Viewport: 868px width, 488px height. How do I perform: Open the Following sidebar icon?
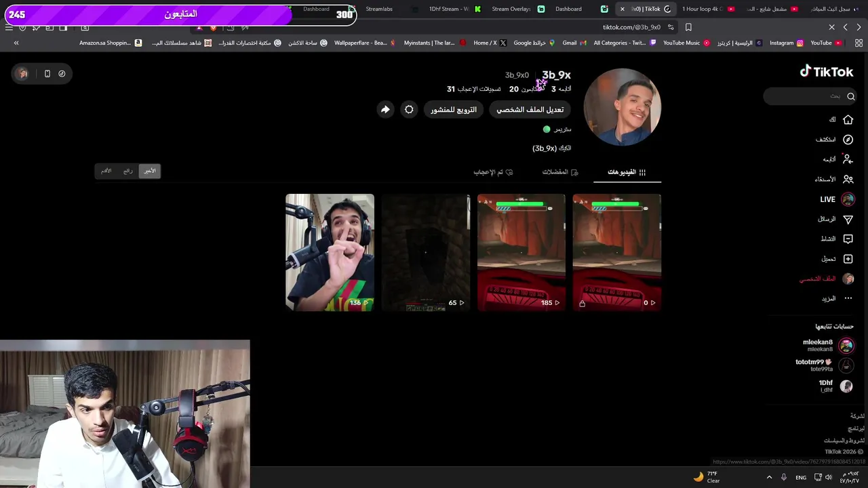point(848,159)
